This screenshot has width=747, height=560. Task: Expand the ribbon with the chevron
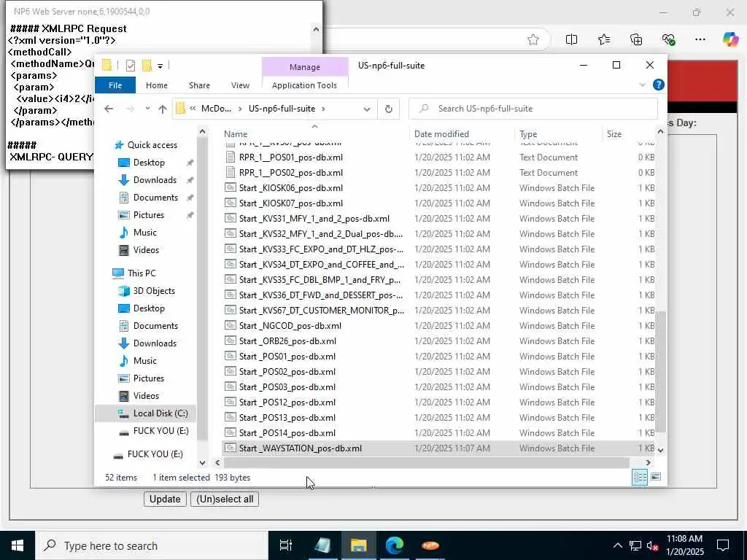642,85
